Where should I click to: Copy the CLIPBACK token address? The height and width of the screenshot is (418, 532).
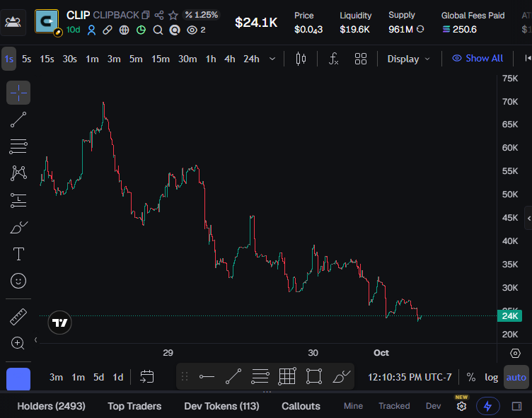(x=146, y=15)
